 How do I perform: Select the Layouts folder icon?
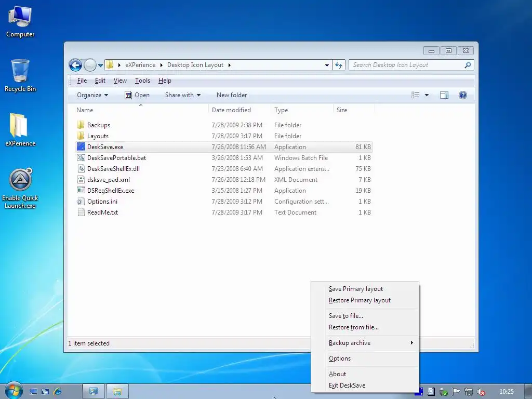[x=81, y=136]
